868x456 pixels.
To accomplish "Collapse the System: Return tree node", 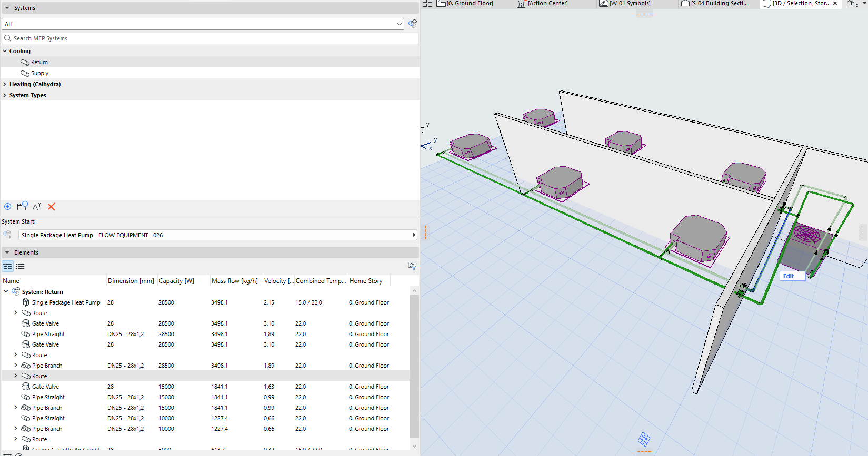I will tap(6, 291).
